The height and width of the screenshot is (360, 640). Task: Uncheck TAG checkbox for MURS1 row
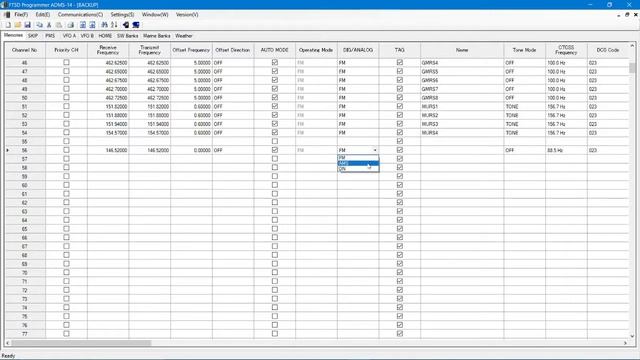click(x=400, y=106)
